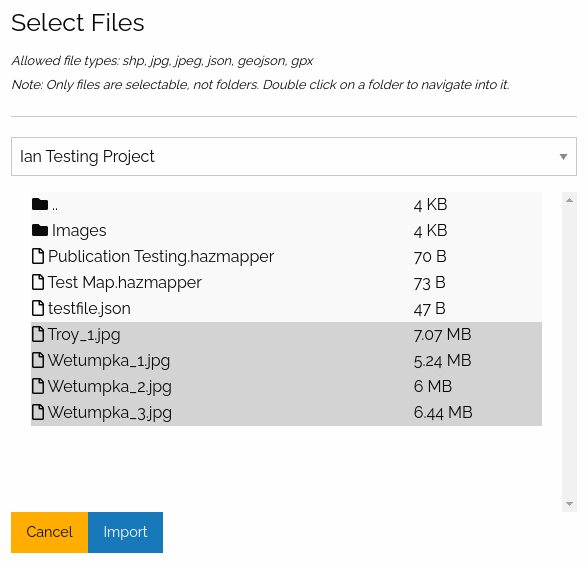
Task: Click the file icon beside Wetumpka_1.jpg
Action: [x=38, y=360]
